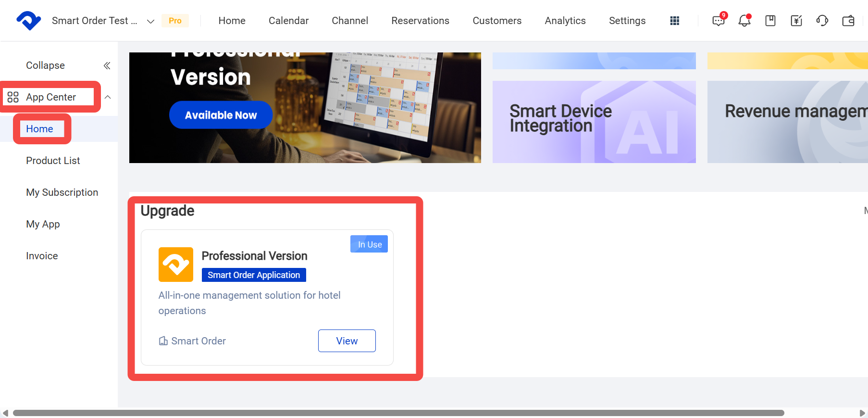
Task: Collapse the sidebar with double-chevron
Action: coord(107,65)
